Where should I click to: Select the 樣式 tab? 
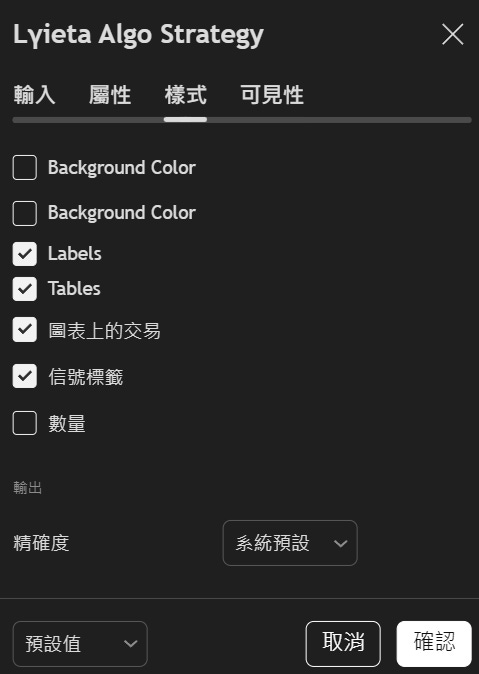[185, 95]
